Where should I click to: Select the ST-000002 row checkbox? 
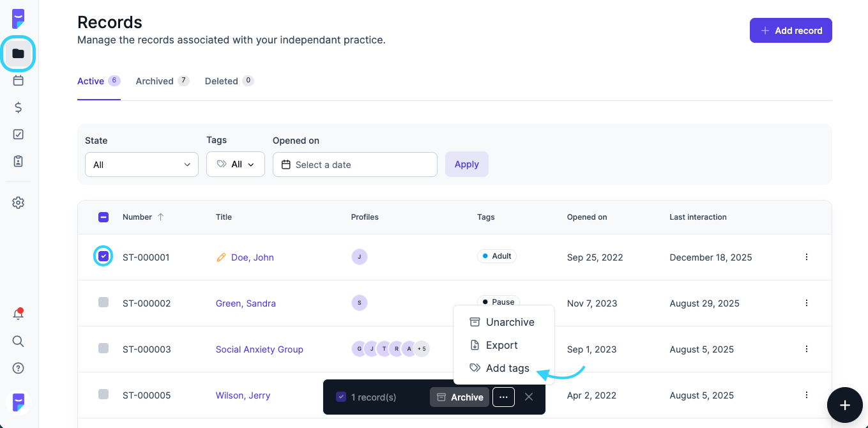coord(103,303)
